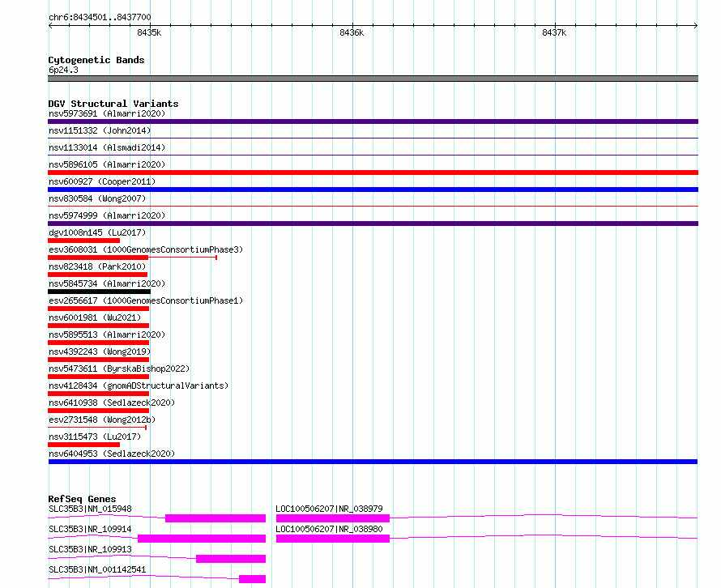The image size is (721, 588).
Task: Click the blue bar of nsv600927
Action: (x=373, y=190)
